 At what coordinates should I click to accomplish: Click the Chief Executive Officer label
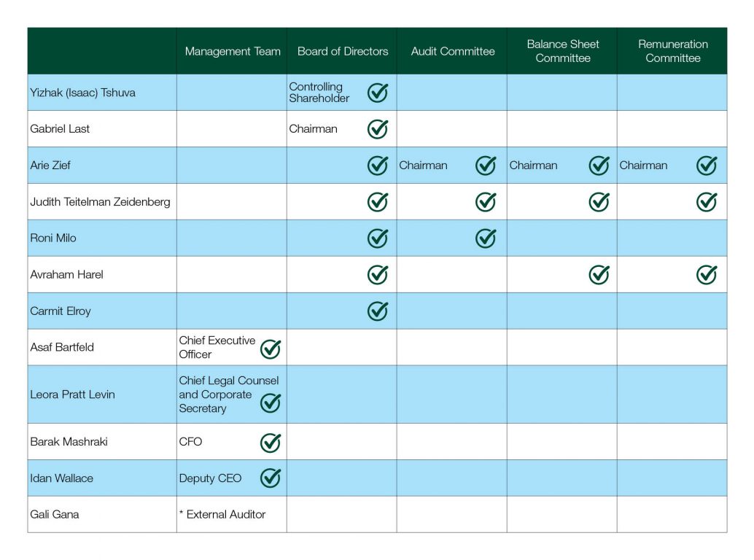217,347
